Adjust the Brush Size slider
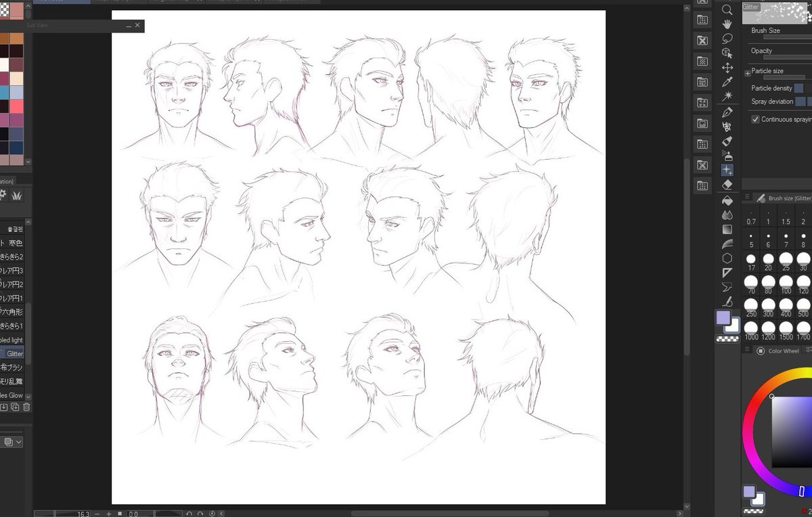The width and height of the screenshot is (812, 517). tap(787, 37)
